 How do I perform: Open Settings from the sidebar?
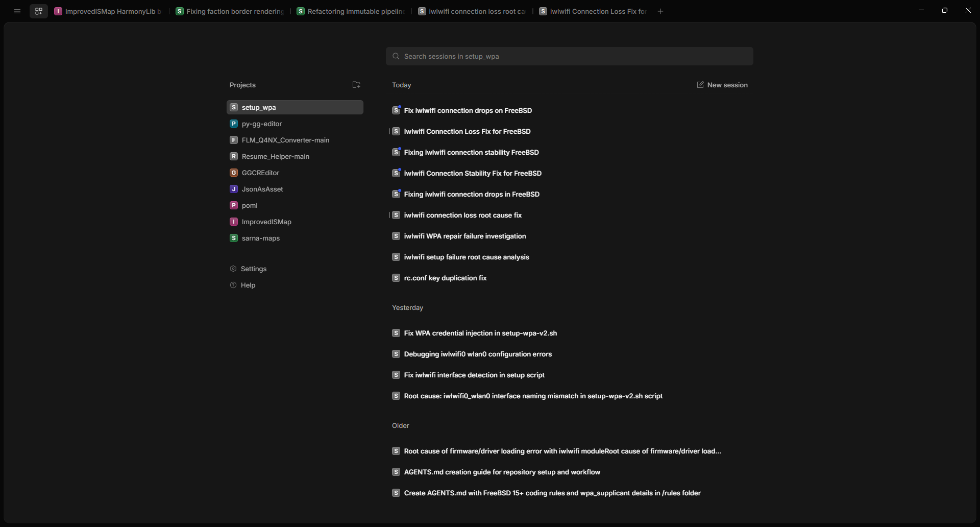click(248, 269)
